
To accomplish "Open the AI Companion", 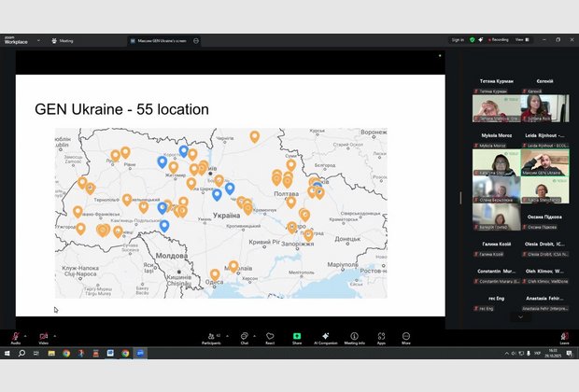I will [x=325, y=336].
